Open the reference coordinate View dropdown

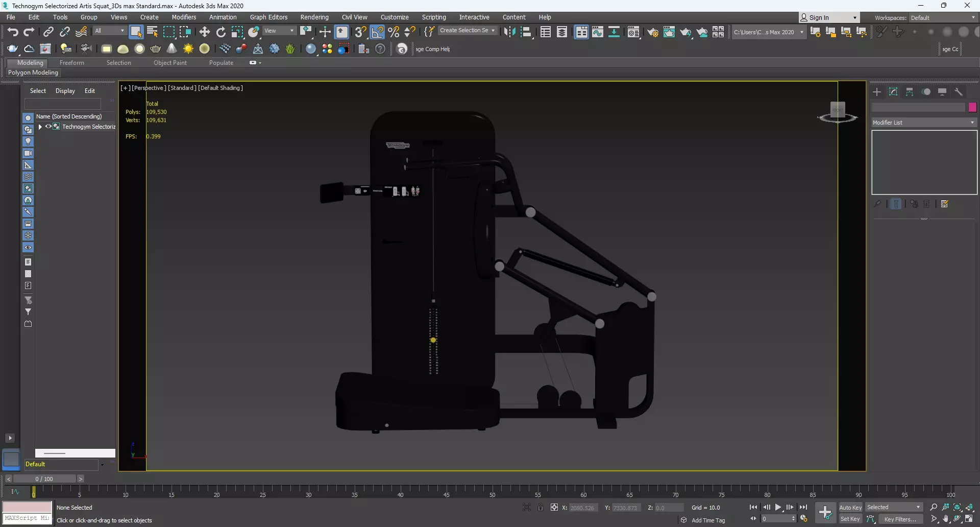click(x=279, y=31)
